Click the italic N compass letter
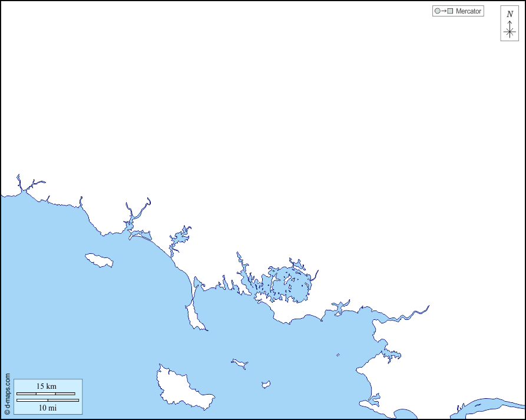This screenshot has width=526, height=420. click(510, 14)
